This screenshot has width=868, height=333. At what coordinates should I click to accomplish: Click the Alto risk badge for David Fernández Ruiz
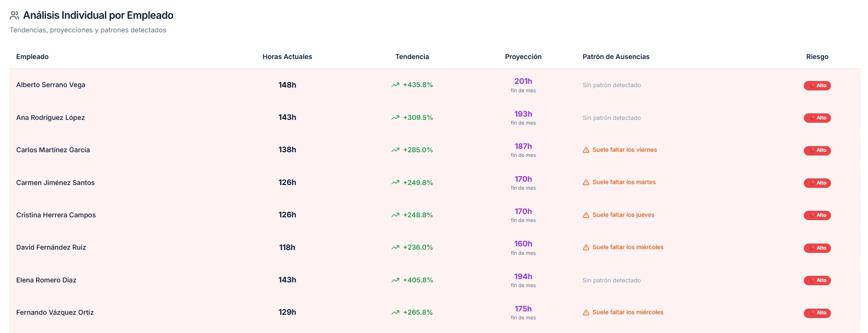click(x=817, y=248)
